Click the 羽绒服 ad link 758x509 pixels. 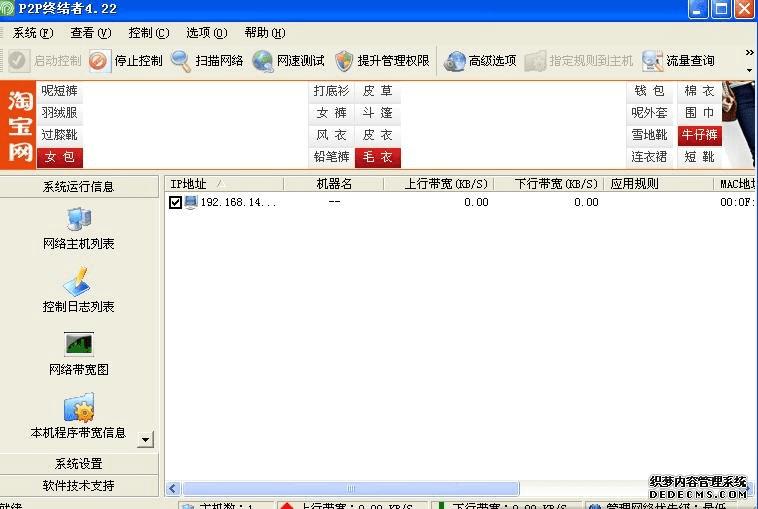click(59, 113)
